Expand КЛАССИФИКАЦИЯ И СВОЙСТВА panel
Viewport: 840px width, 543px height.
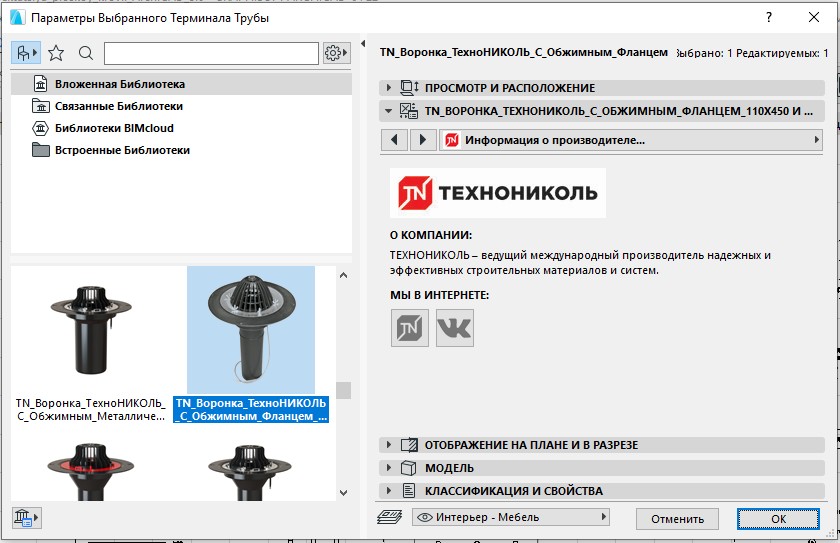tap(602, 491)
